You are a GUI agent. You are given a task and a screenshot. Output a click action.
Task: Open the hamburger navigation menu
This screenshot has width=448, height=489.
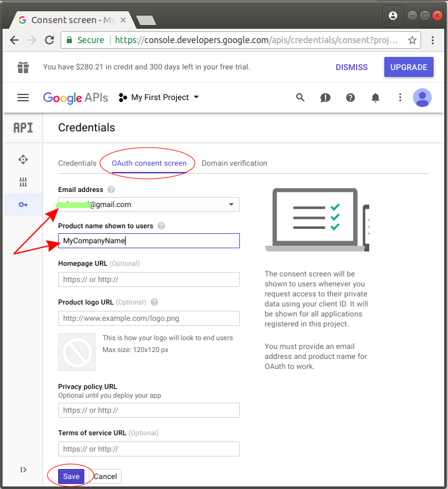tap(23, 98)
